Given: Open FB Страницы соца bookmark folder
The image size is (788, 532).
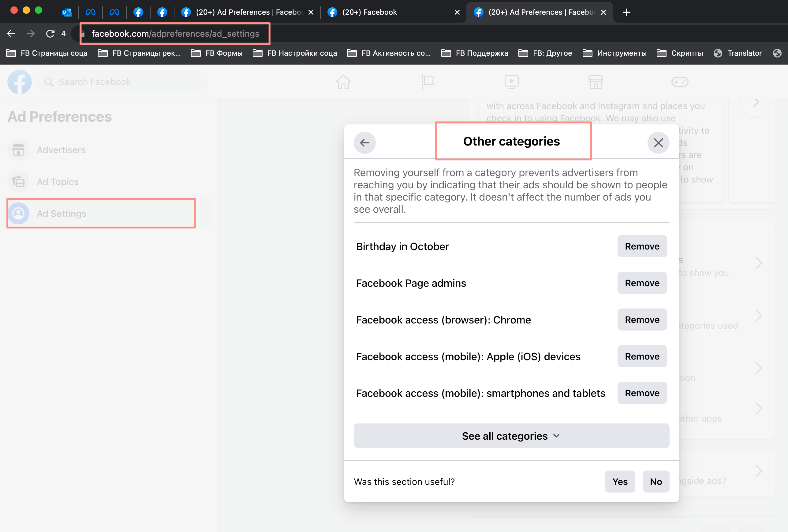Looking at the screenshot, I should coord(47,53).
